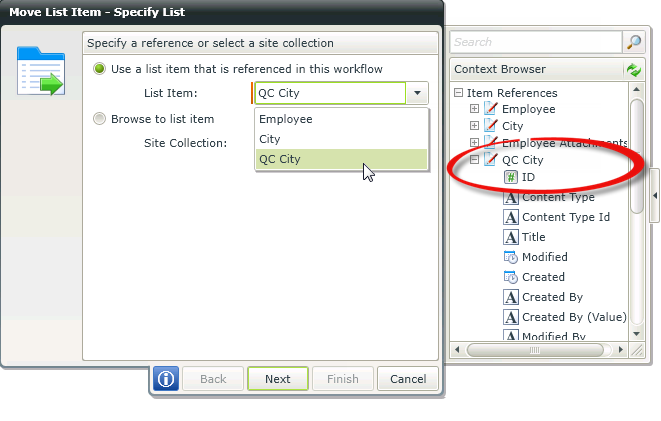This screenshot has width=661, height=421.
Task: Click the Context Browser horizontal scrollbar
Action: point(540,350)
